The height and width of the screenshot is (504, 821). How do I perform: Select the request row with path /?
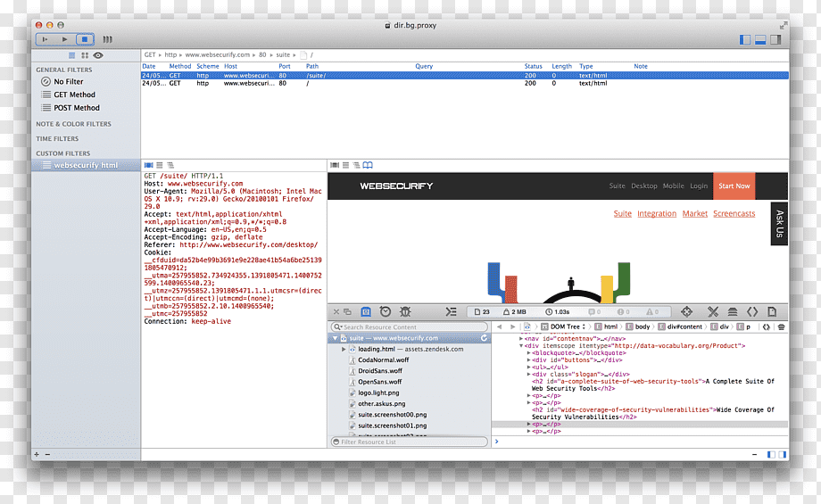pos(465,83)
